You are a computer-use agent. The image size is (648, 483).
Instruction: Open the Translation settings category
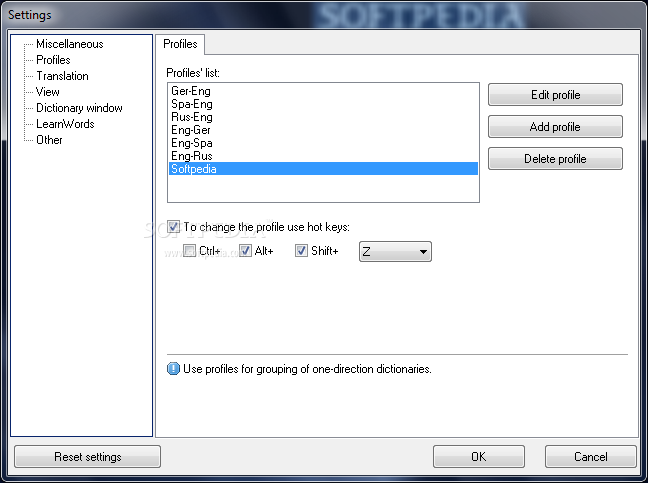tap(62, 76)
